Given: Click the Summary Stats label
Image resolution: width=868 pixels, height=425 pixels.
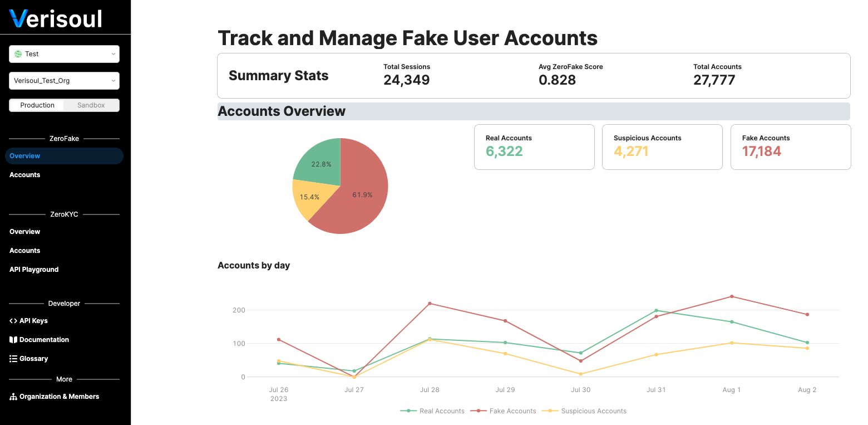Looking at the screenshot, I should (279, 76).
